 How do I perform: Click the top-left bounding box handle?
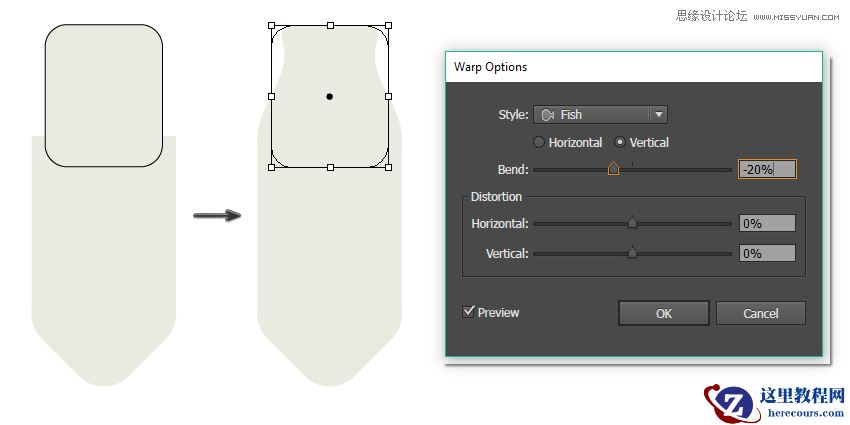tap(272, 25)
